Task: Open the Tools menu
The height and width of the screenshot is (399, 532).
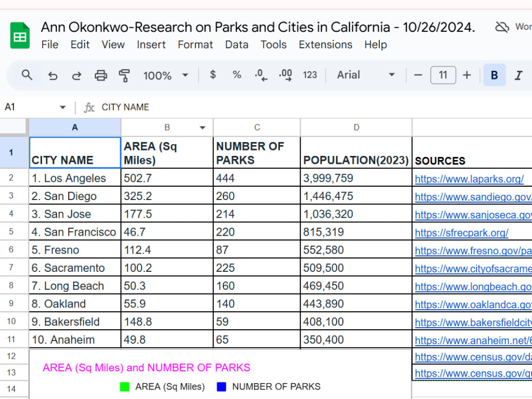Action: [273, 45]
